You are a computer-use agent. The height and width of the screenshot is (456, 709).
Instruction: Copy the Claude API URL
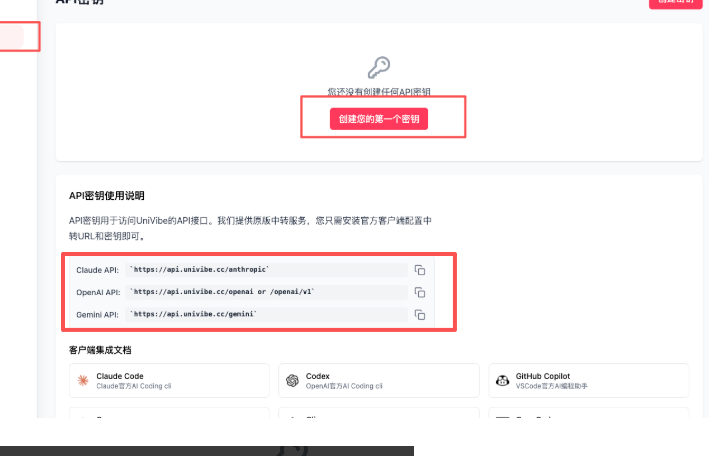(x=420, y=270)
